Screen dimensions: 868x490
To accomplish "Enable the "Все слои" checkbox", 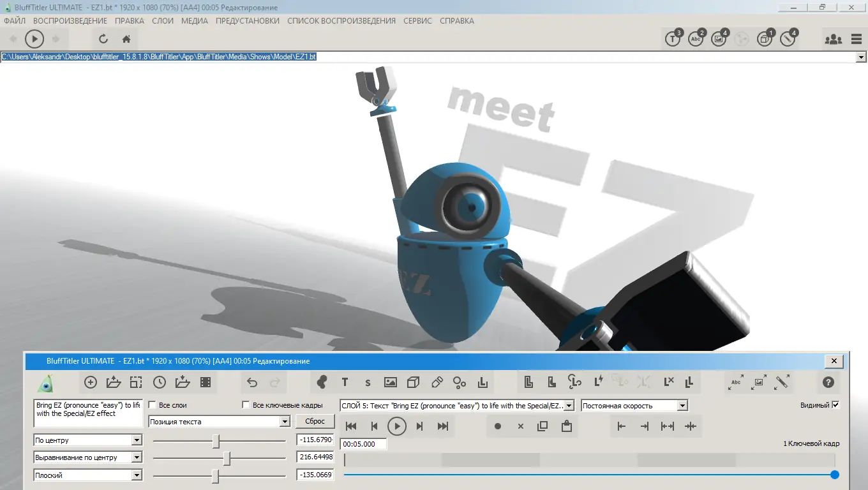I will point(152,405).
